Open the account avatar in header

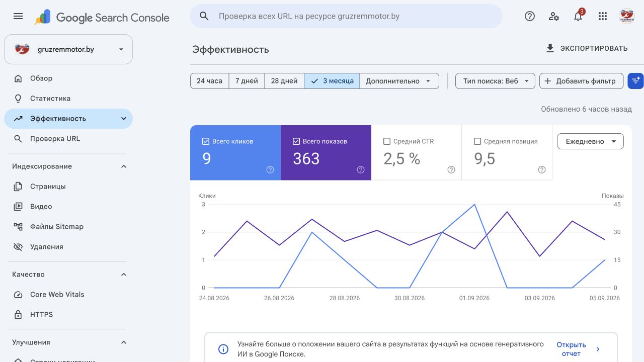click(x=626, y=16)
